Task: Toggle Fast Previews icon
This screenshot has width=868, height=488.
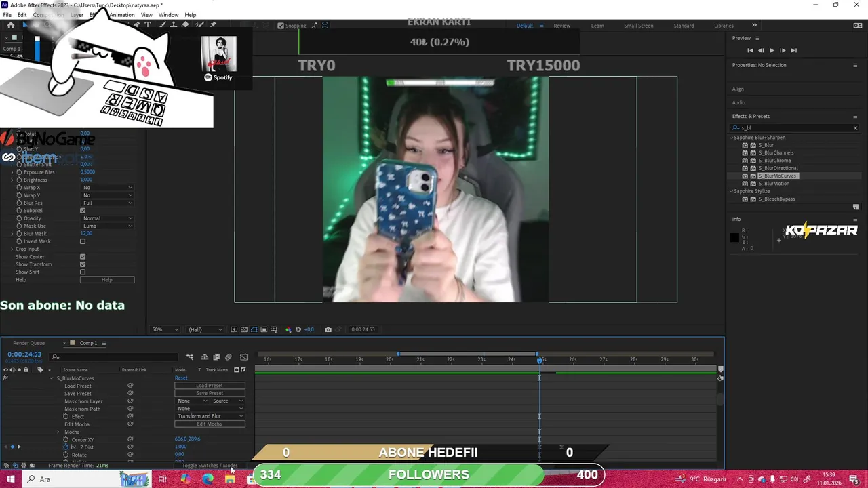Action: point(234,329)
